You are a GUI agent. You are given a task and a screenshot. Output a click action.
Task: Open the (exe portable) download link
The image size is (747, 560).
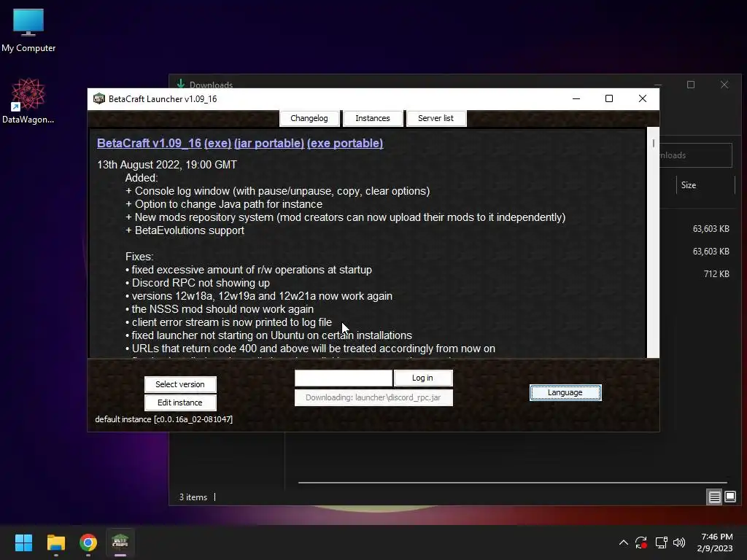pos(345,144)
